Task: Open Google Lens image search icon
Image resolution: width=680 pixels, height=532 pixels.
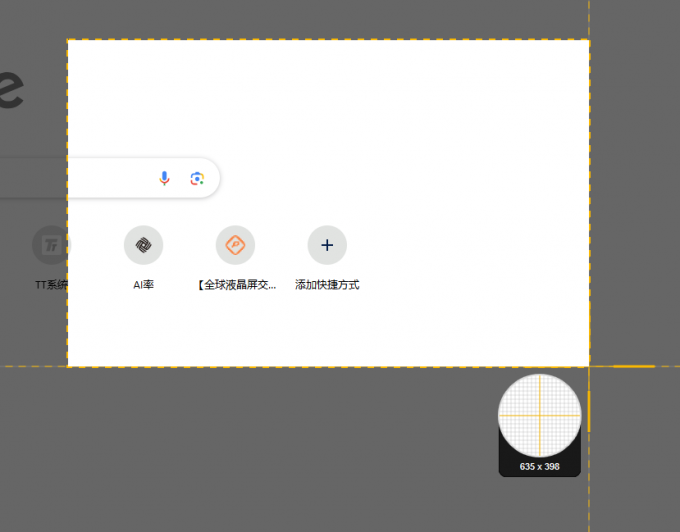Action: point(197,179)
